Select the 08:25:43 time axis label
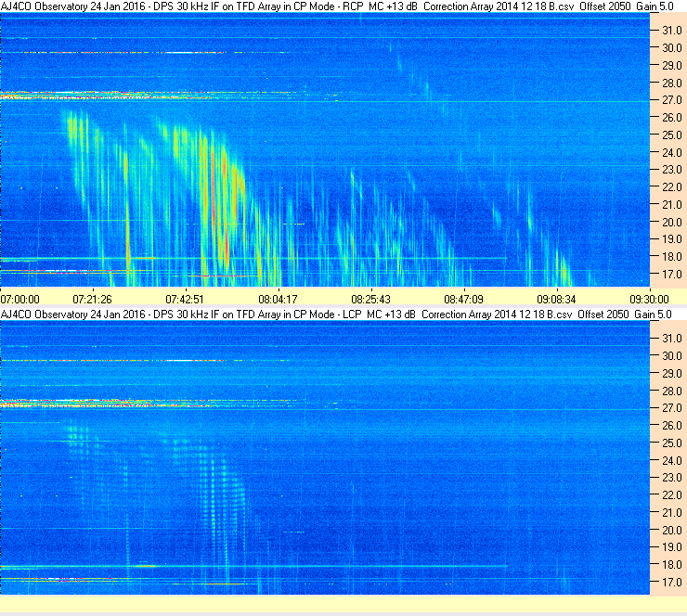The image size is (687, 616). click(x=370, y=300)
